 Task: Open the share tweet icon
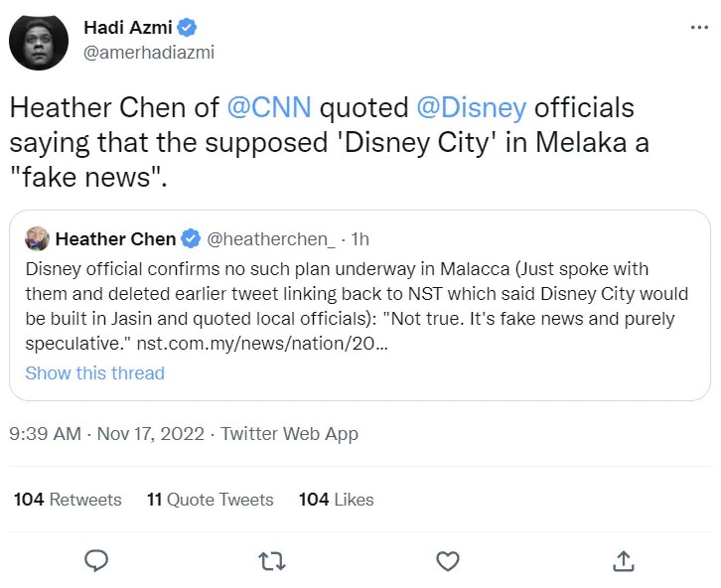coord(624,561)
